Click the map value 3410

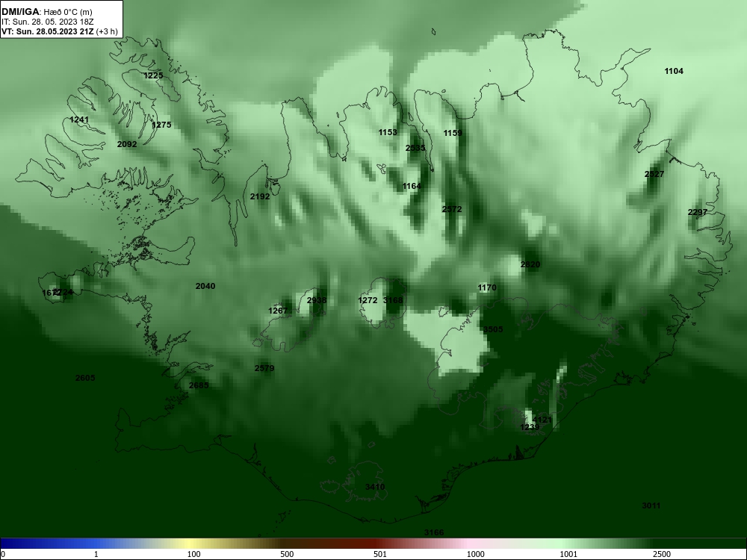(375, 487)
